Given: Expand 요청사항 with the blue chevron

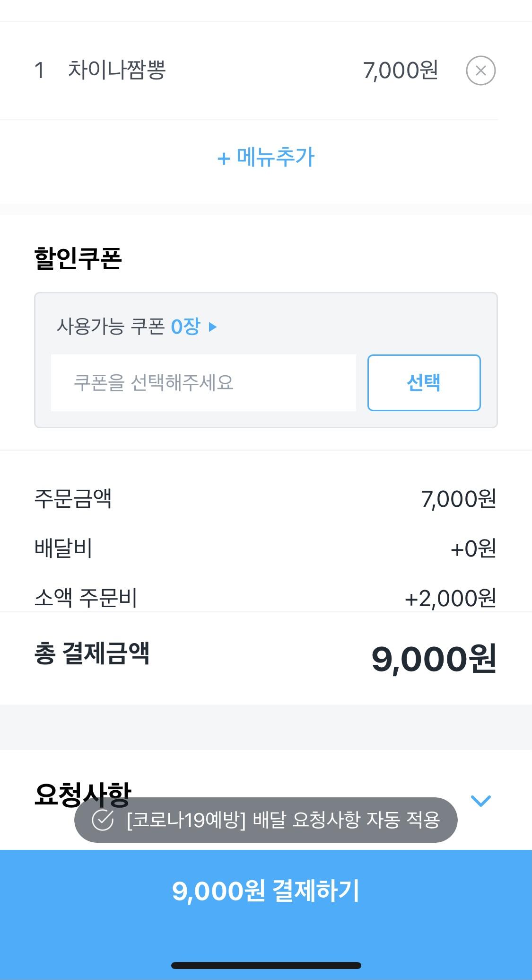Looking at the screenshot, I should [x=481, y=801].
